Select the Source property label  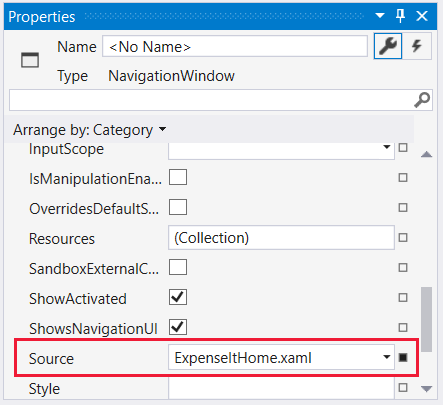(x=51, y=359)
